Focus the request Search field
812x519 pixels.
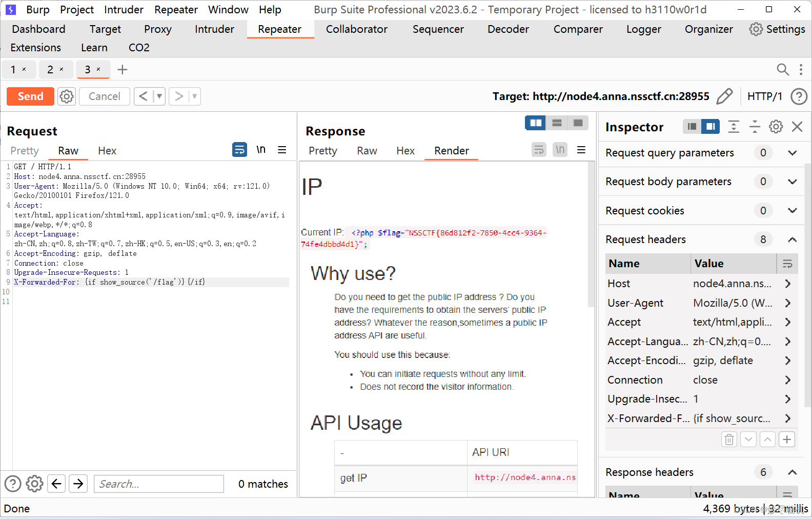159,484
